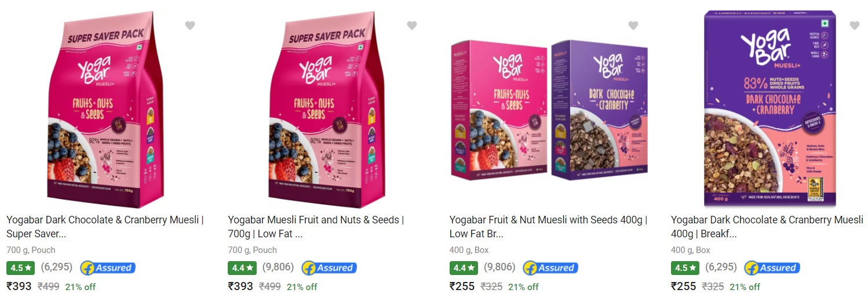The width and height of the screenshot is (868, 293).
Task: Open Yogabar Muesli Fruit and Nuts & Seeds link
Action: (316, 227)
